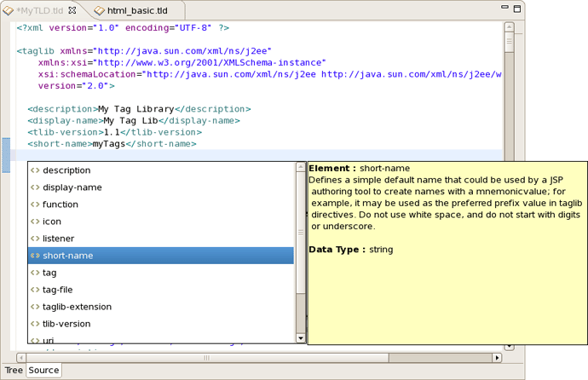The height and width of the screenshot is (380, 588).
Task: Switch to the Tree view tab
Action: click(x=14, y=371)
